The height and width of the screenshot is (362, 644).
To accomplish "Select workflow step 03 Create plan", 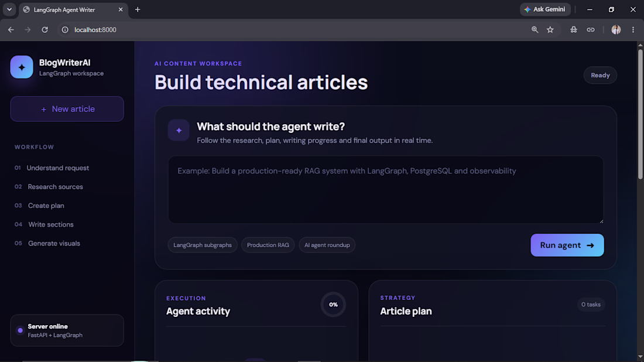I will [x=39, y=206].
